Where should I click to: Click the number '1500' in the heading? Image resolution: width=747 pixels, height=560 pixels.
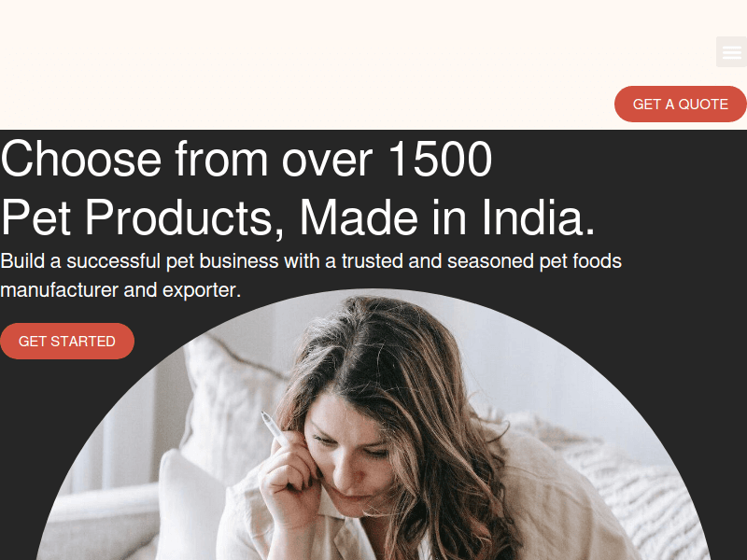click(440, 159)
